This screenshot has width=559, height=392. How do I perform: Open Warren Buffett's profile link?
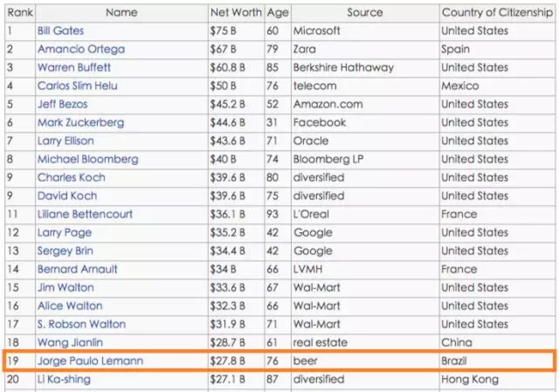tap(74, 68)
